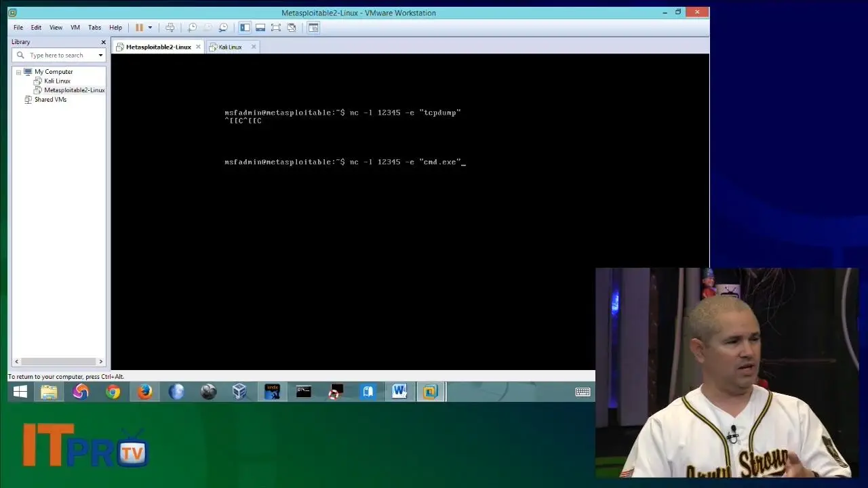868x488 pixels.
Task: Open the Help menu
Action: click(x=116, y=28)
